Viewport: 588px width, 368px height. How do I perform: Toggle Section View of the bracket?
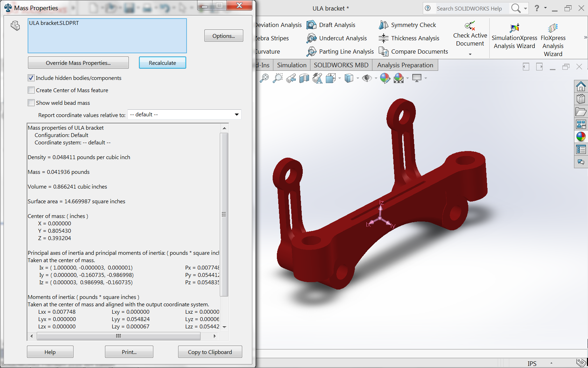pyautogui.click(x=304, y=78)
